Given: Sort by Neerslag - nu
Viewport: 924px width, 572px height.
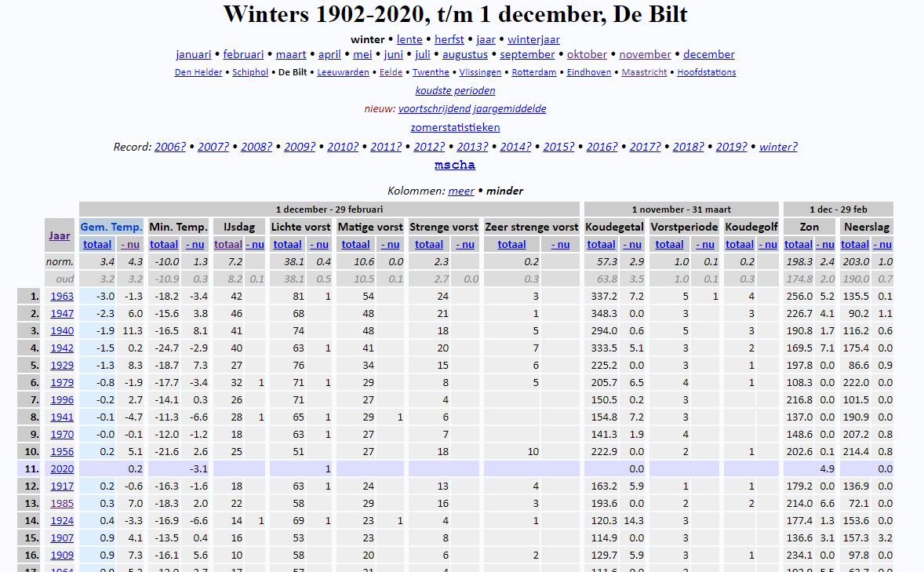Looking at the screenshot, I should [x=882, y=244].
